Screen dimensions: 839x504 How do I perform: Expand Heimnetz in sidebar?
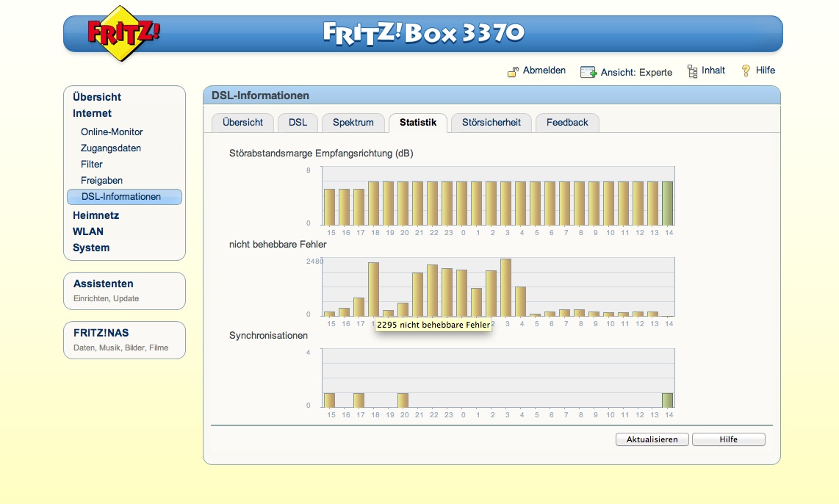pyautogui.click(x=96, y=215)
